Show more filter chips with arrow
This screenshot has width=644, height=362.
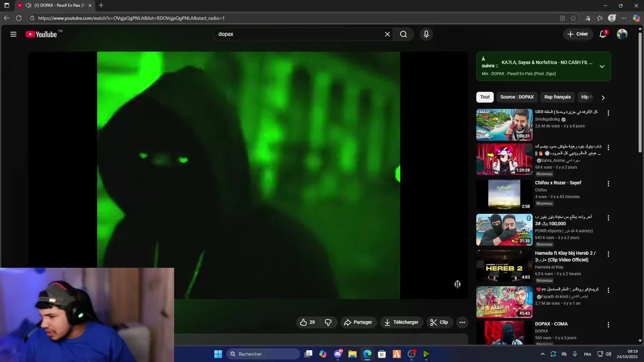click(x=603, y=98)
